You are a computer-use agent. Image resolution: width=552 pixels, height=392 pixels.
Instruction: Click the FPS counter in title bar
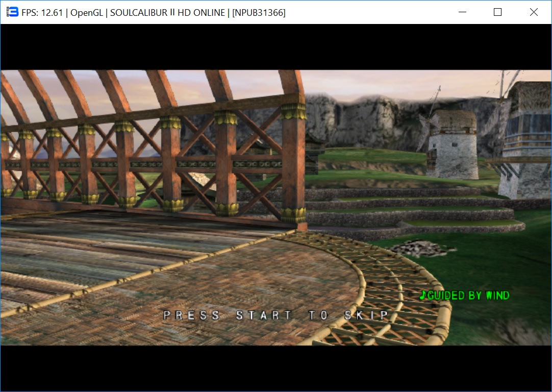coord(43,13)
